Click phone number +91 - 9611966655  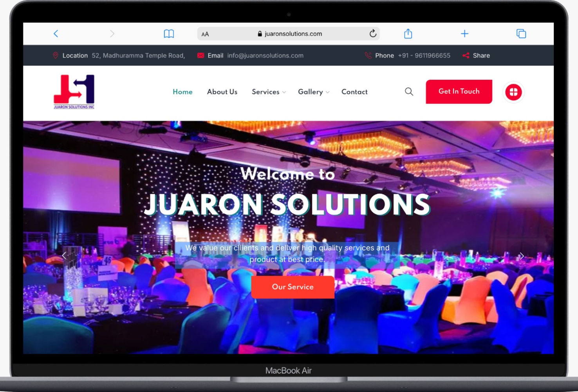point(424,56)
